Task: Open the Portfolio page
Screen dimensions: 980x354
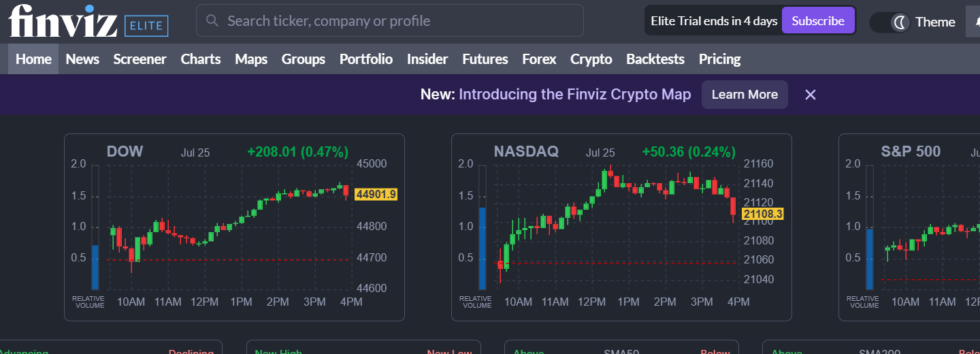Action: [366, 59]
